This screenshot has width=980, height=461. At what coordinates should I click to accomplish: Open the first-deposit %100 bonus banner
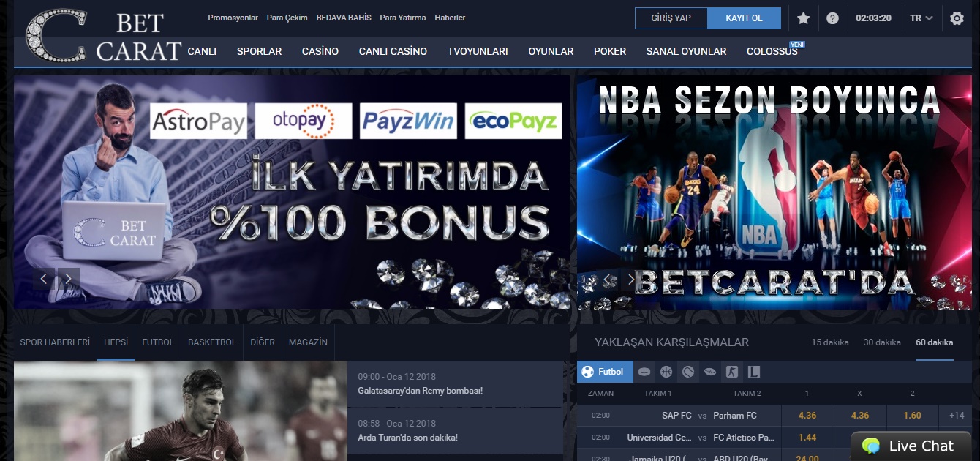tap(291, 192)
